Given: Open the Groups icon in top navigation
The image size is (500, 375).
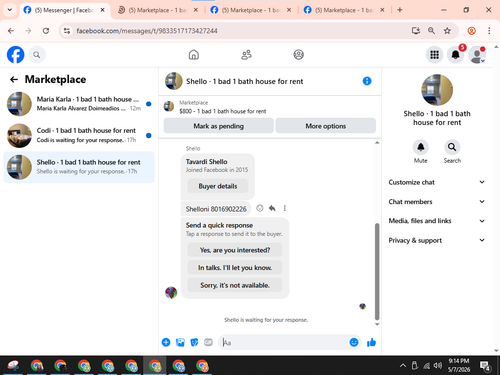Looking at the screenshot, I should (x=298, y=55).
